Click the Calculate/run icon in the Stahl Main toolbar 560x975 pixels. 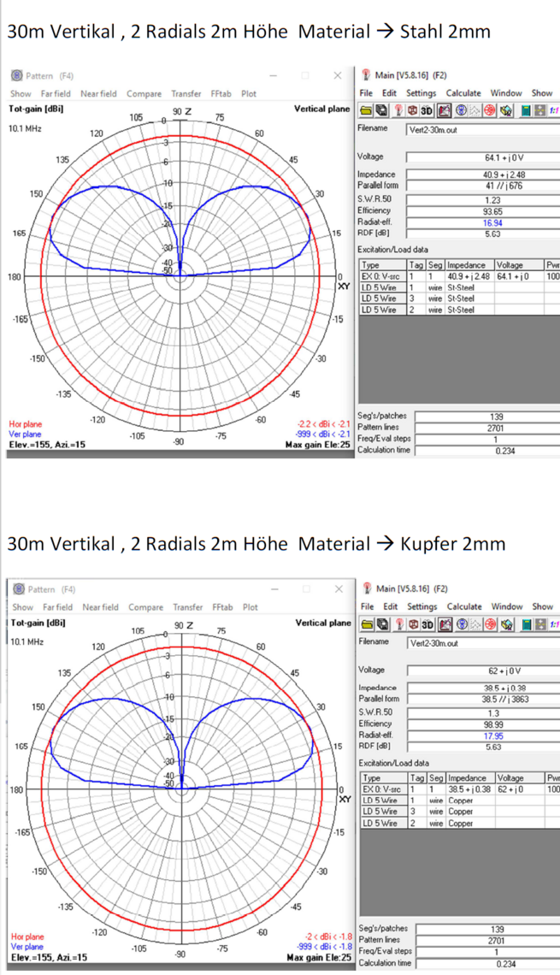444,110
